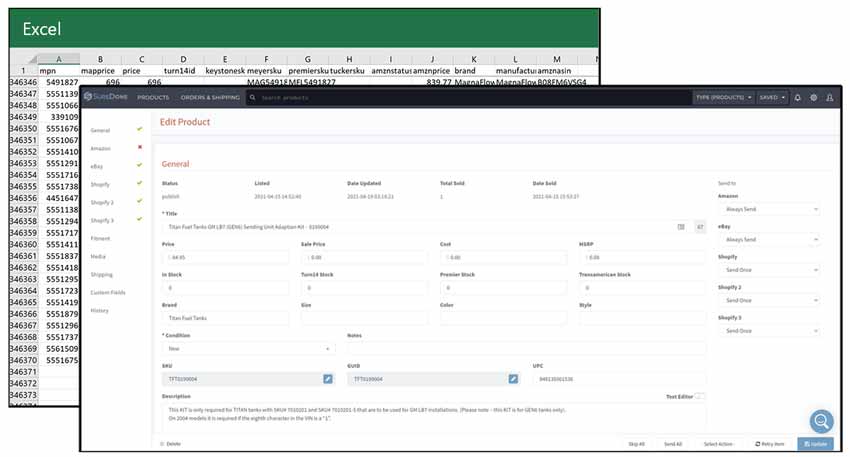Click the Delete trash icon at the bottom
Image resolution: width=850 pixels, height=457 pixels.
[x=162, y=444]
